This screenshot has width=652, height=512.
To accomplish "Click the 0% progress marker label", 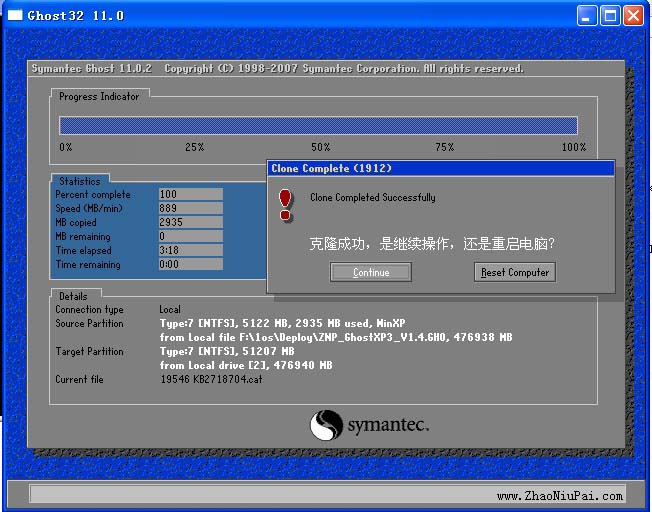I will [66, 147].
